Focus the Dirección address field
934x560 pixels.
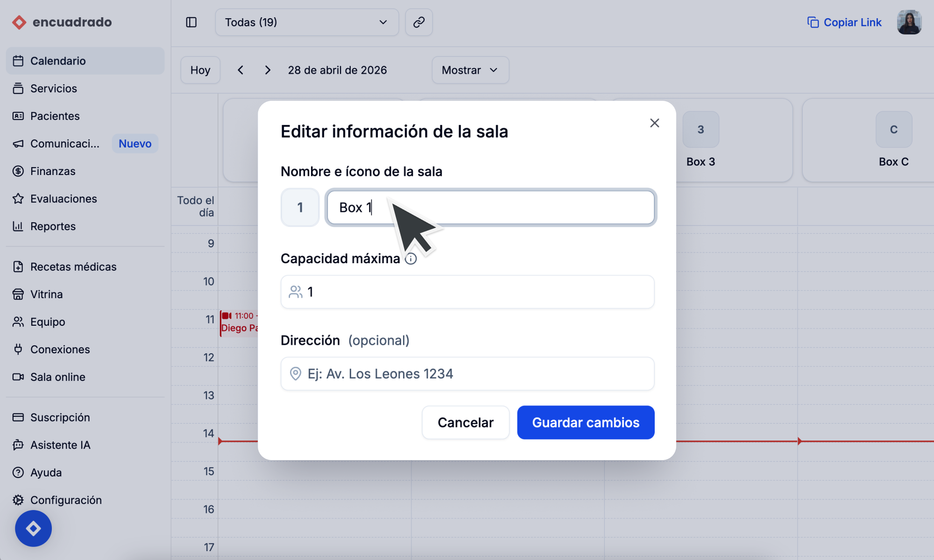point(467,374)
